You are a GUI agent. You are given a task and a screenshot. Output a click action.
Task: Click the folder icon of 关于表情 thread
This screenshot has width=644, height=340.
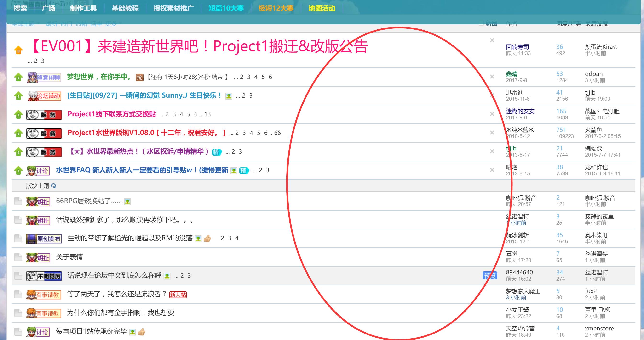[x=18, y=257]
